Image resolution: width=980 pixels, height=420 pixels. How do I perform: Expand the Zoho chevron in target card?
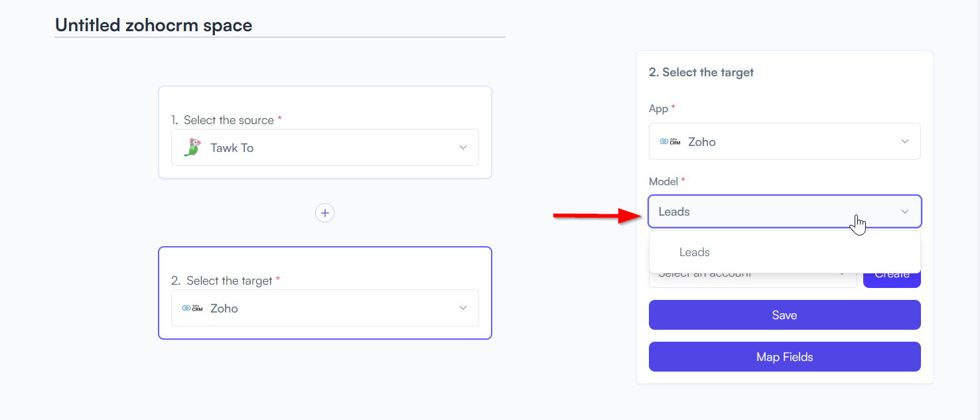(x=463, y=308)
